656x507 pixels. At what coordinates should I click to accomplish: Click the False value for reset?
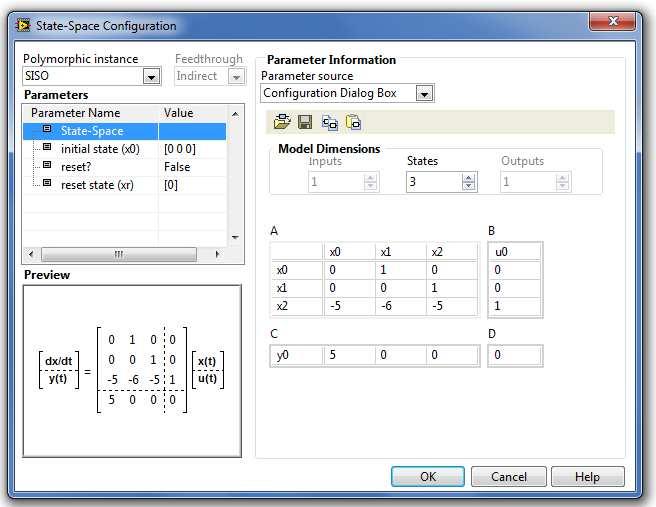coord(177,167)
